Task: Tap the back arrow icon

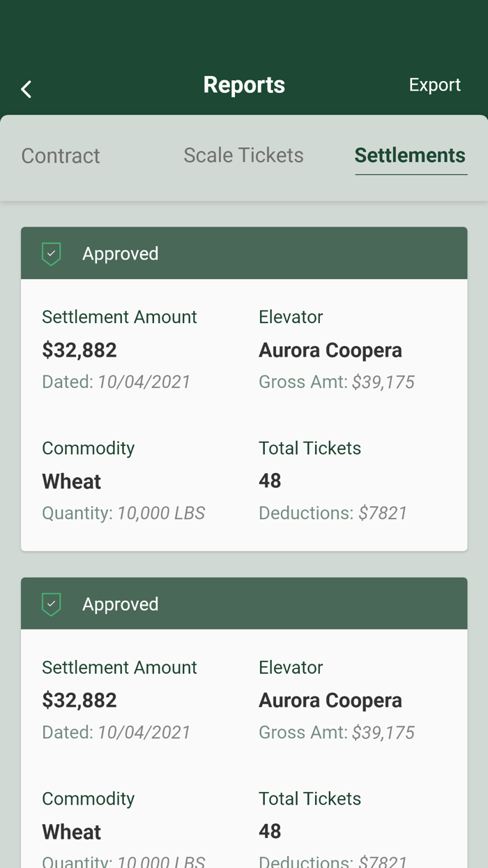Action: (26, 89)
